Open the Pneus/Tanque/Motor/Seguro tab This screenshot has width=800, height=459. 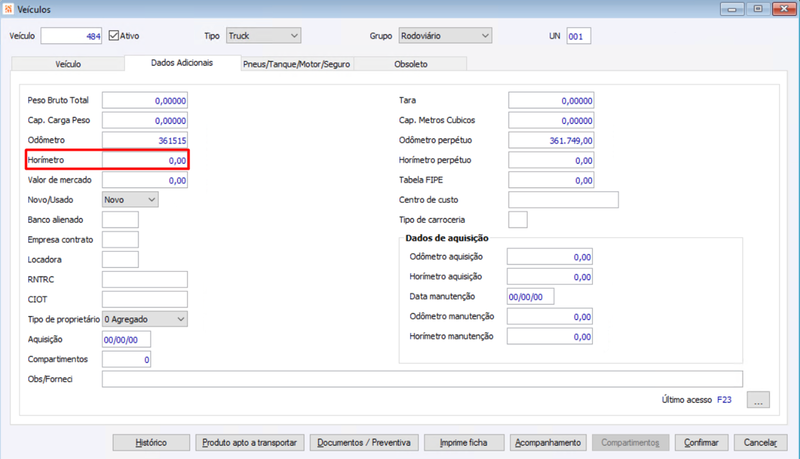pos(296,64)
